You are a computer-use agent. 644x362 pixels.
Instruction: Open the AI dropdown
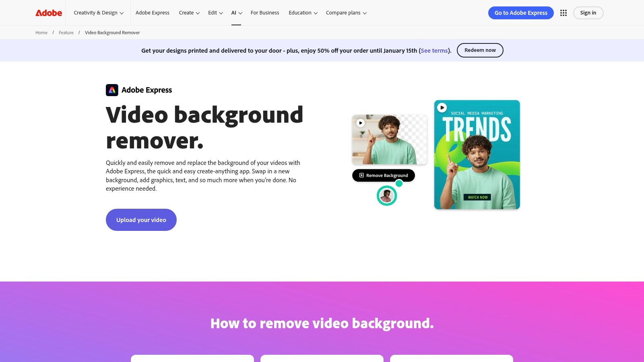coord(236,12)
